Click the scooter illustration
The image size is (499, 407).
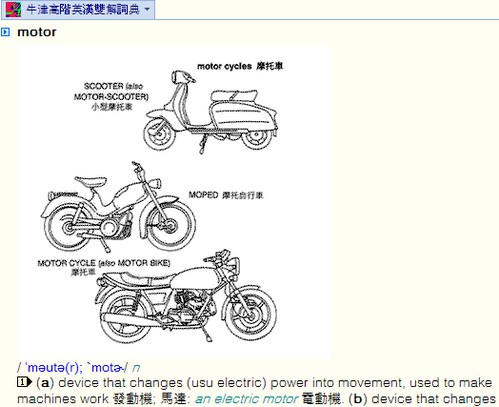[211, 112]
